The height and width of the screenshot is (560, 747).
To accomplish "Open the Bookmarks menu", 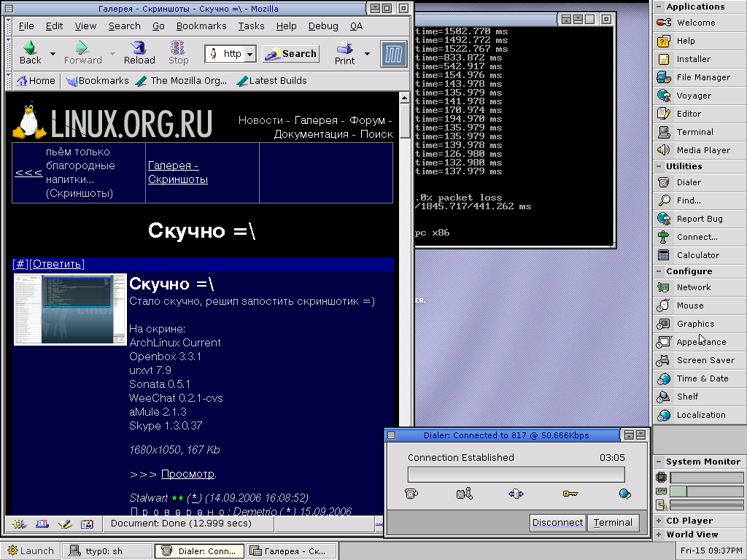I will [201, 26].
